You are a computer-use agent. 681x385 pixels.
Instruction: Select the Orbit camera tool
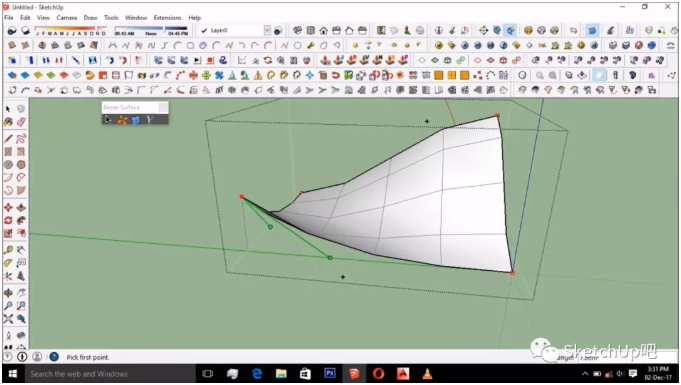point(8,292)
